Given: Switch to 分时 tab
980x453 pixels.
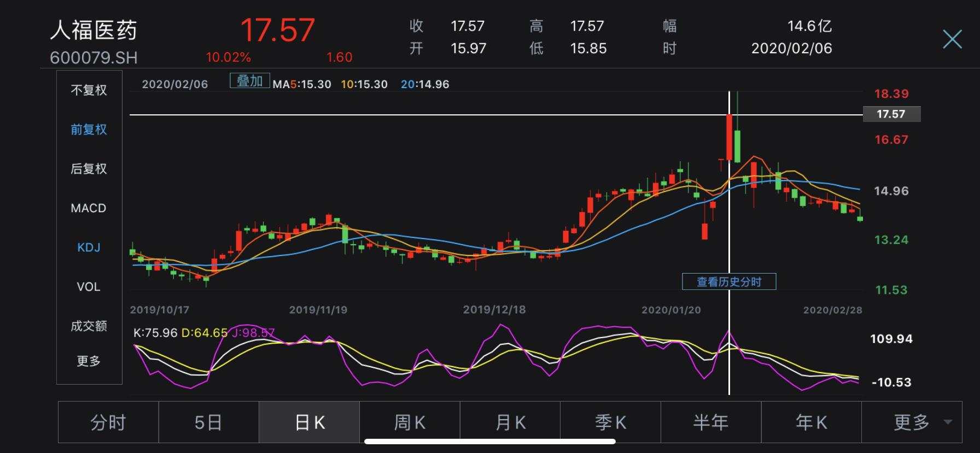Looking at the screenshot, I should [x=108, y=422].
